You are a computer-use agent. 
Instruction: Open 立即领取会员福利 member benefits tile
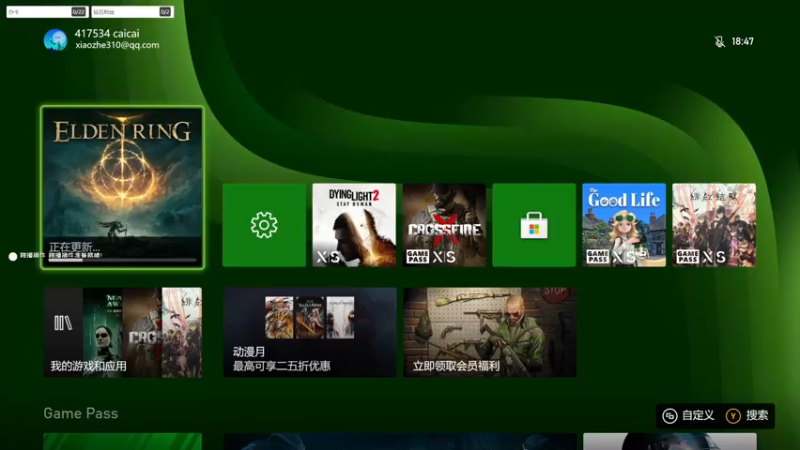[x=490, y=333]
